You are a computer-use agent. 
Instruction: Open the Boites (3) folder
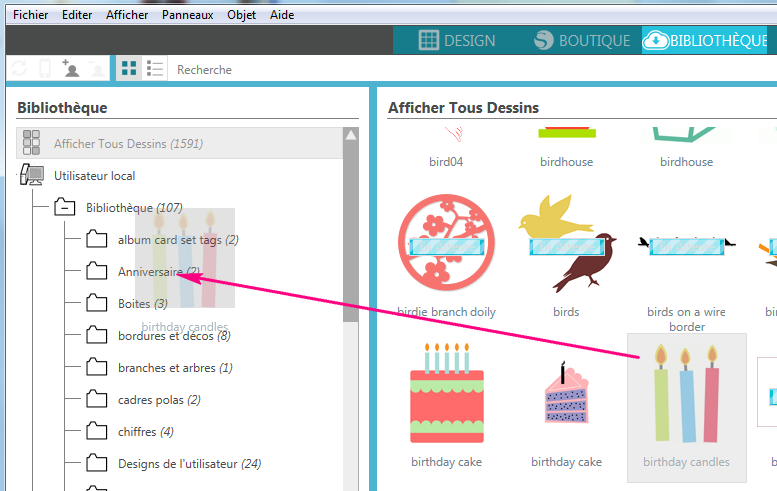tap(143, 304)
